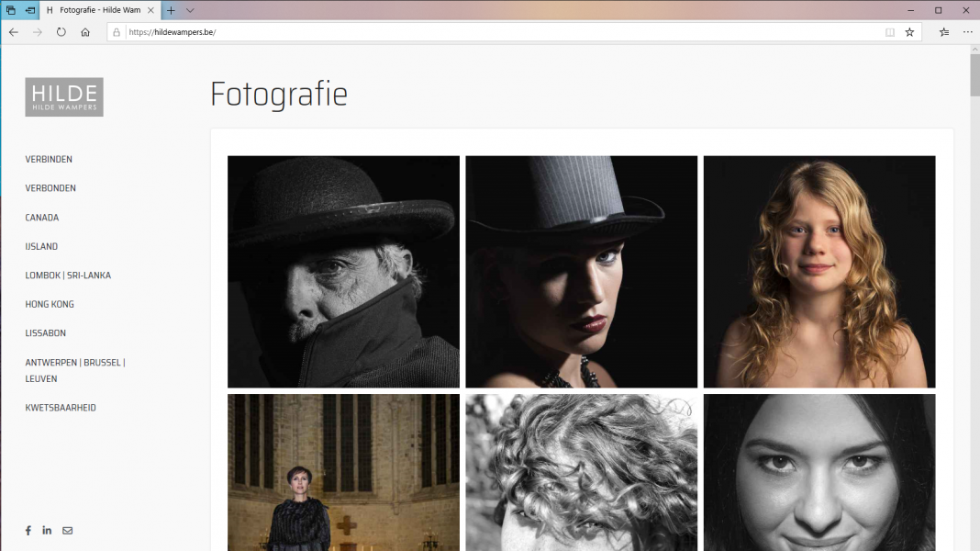Open ANTWERPEN | BRUSSEL | LEUVEN gallery
Viewport: 980px width, 551px height.
[75, 370]
